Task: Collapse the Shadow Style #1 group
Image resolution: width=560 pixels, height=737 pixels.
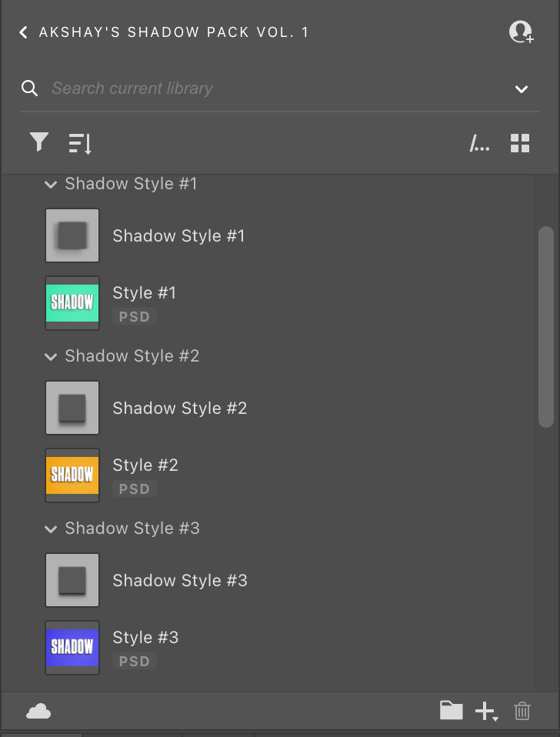Action: [51, 185]
